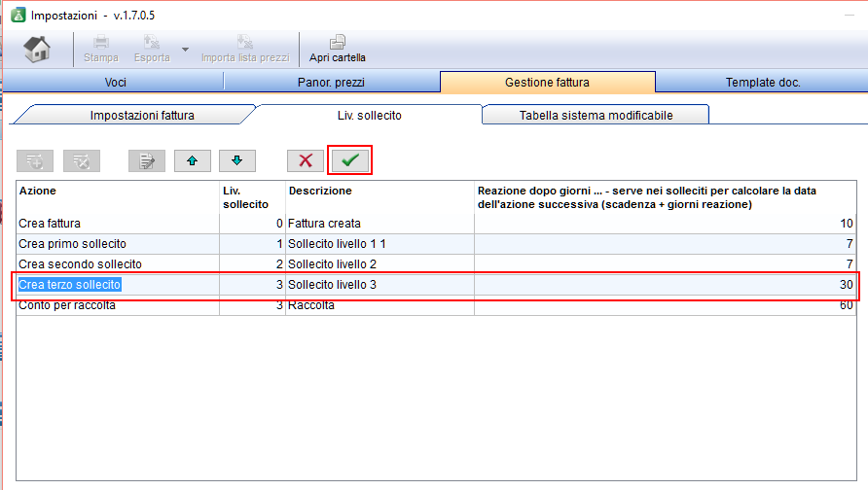Open the Template doc. tab
This screenshot has width=868, height=490.
763,83
